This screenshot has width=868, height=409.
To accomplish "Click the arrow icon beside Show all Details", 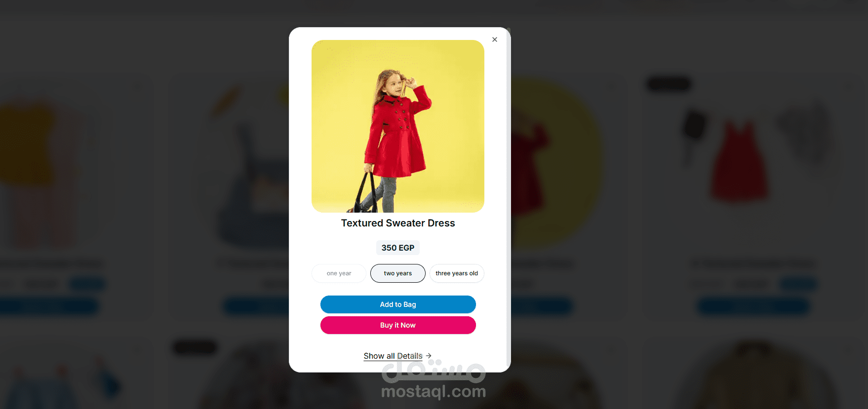I will [x=429, y=356].
